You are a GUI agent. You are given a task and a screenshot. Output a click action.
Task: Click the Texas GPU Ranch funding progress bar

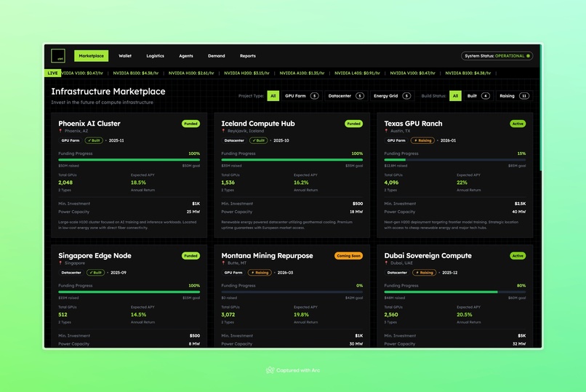(x=455, y=160)
